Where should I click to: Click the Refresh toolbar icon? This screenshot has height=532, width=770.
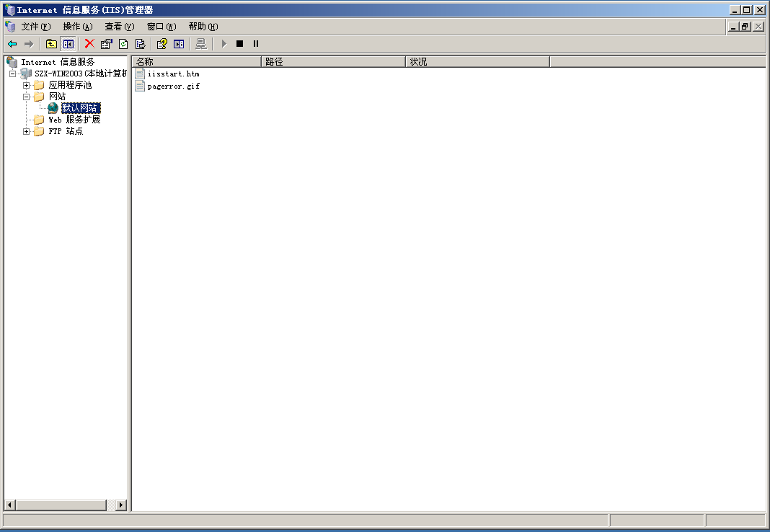pos(123,44)
